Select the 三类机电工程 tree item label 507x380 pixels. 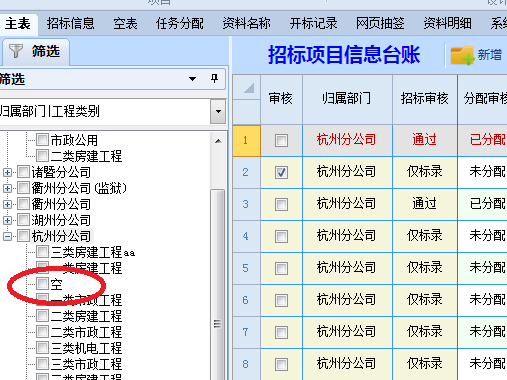point(86,348)
